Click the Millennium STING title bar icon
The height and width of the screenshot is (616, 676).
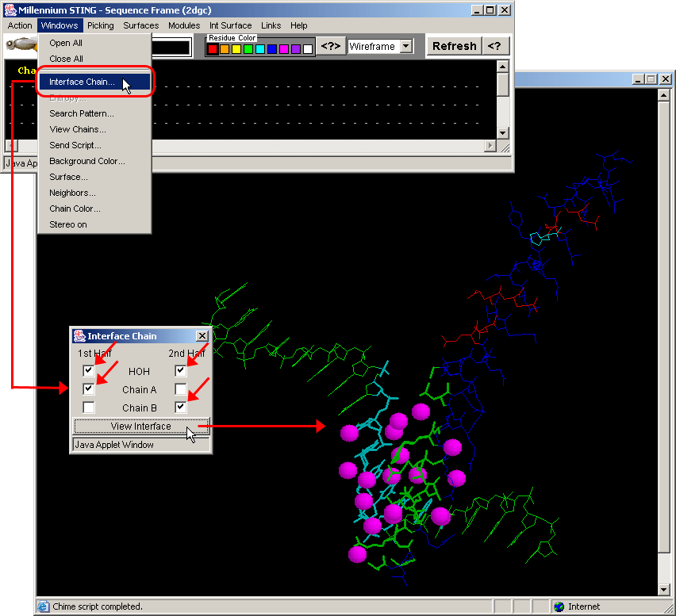10,10
